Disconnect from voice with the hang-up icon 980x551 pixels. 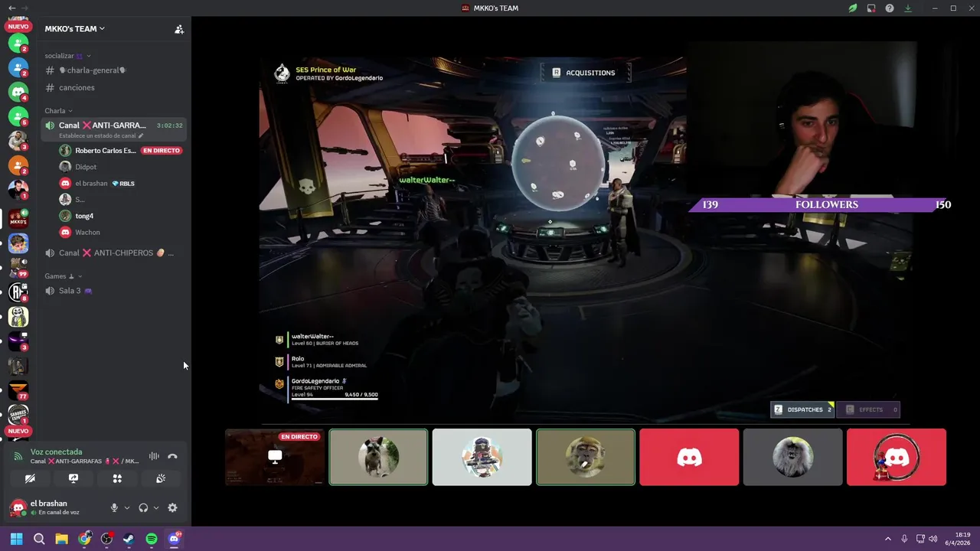tap(172, 456)
